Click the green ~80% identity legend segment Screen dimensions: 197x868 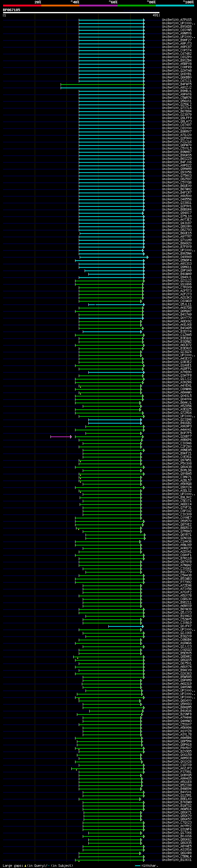pyautogui.click(x=137, y=6)
